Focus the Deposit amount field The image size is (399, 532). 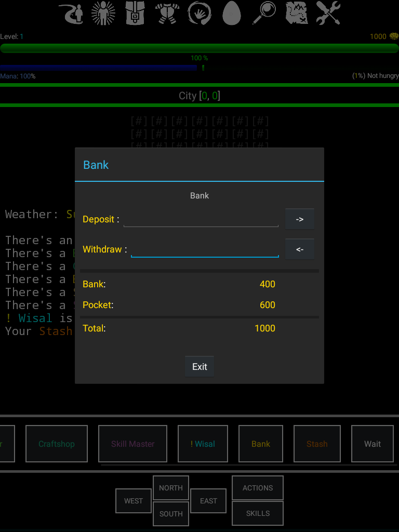click(201, 219)
